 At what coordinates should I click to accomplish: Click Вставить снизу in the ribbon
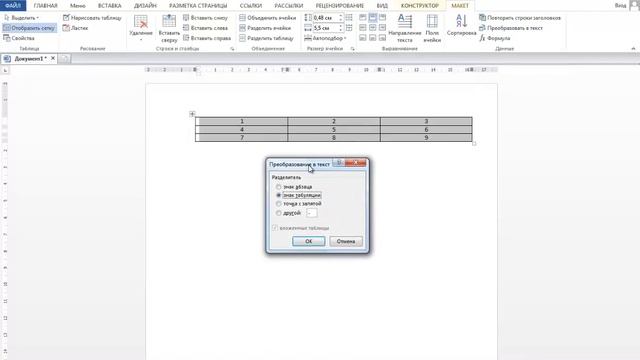click(x=205, y=18)
